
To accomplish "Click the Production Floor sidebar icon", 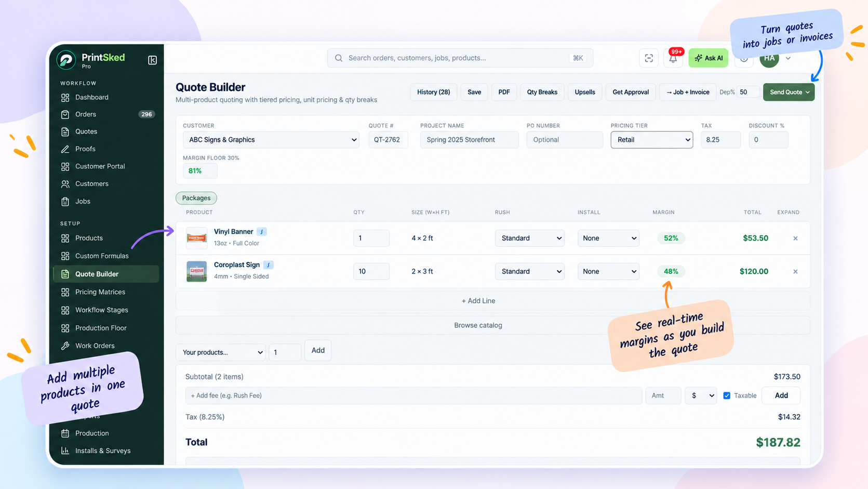I will [x=65, y=328].
